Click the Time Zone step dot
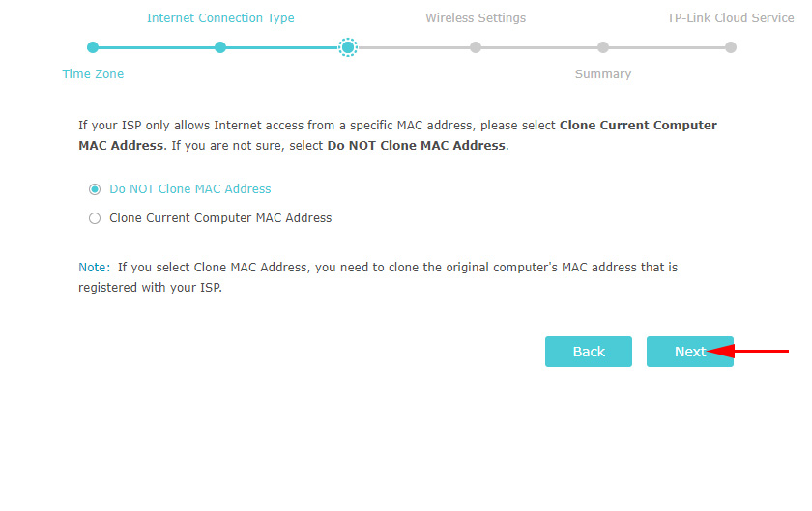The height and width of the screenshot is (511, 812). [93, 47]
